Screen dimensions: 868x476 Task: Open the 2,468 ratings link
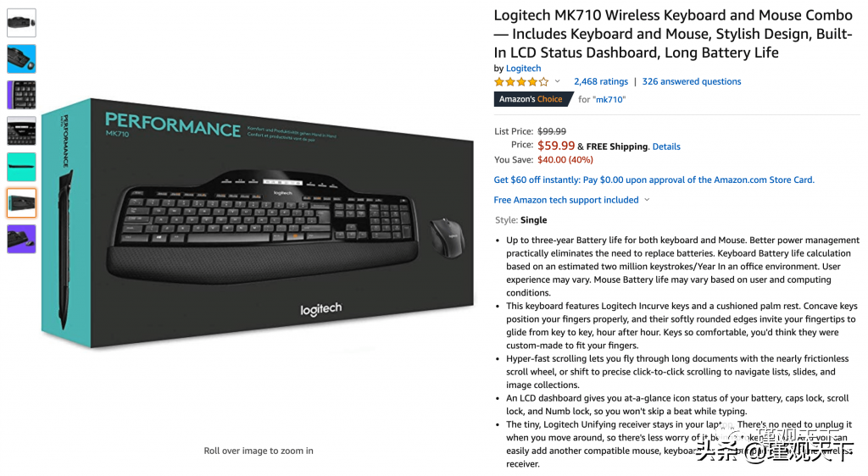point(601,81)
